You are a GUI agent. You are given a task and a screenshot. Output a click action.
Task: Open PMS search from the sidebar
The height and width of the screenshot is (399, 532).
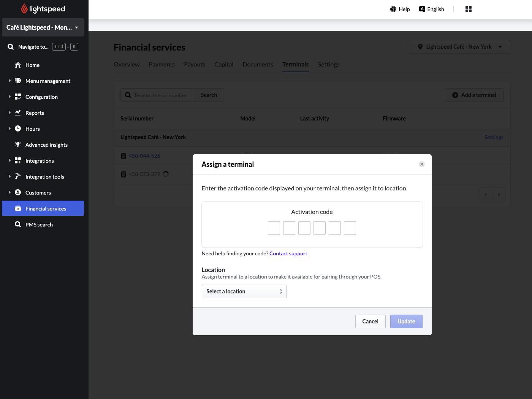(x=18, y=225)
